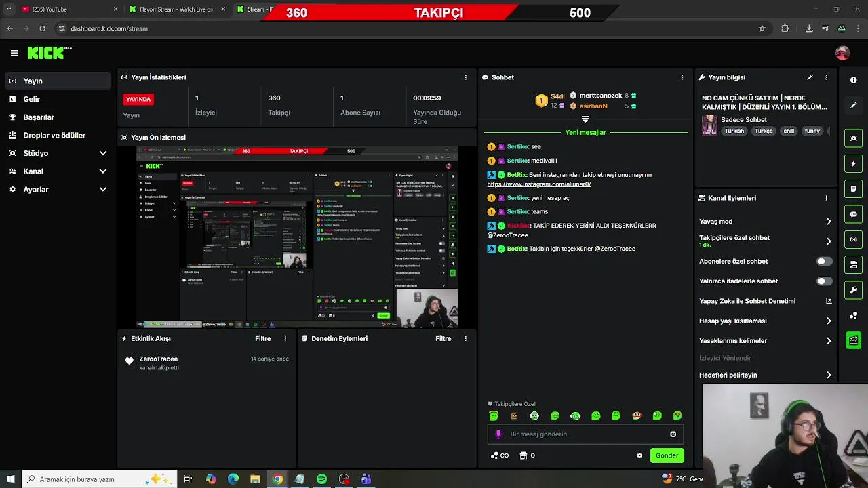Open Filtre in Etkinlik Akışı panel

263,338
